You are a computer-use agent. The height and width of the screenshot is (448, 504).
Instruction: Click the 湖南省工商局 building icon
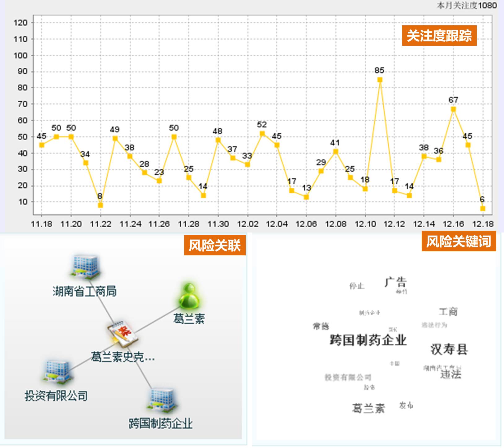click(86, 267)
